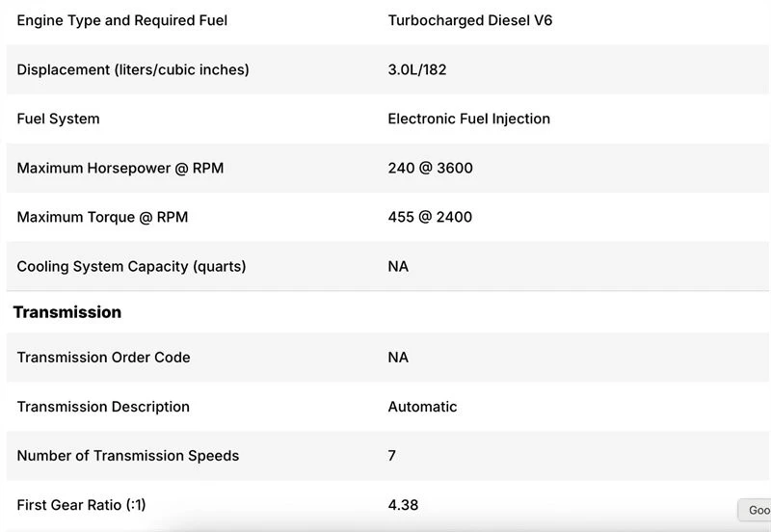This screenshot has height=532, width=771.
Task: Select the 455 @ 2400 torque value
Action: 430,217
